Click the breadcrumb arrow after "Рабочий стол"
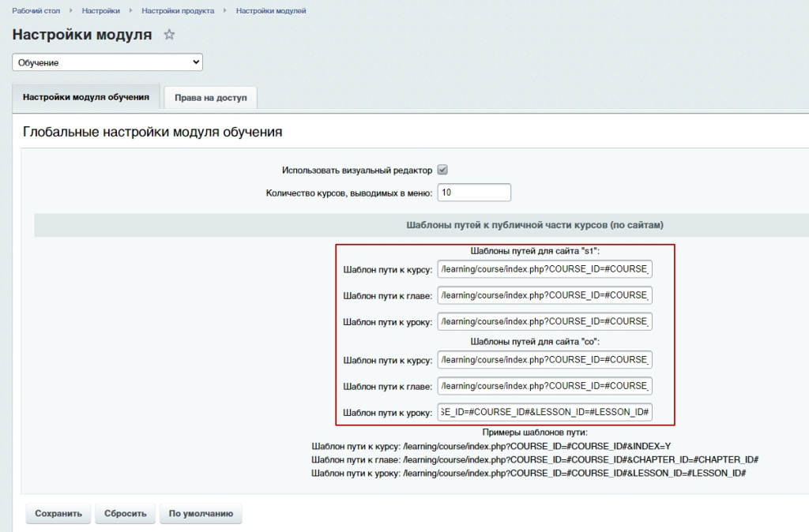This screenshot has width=809, height=532. (72, 11)
